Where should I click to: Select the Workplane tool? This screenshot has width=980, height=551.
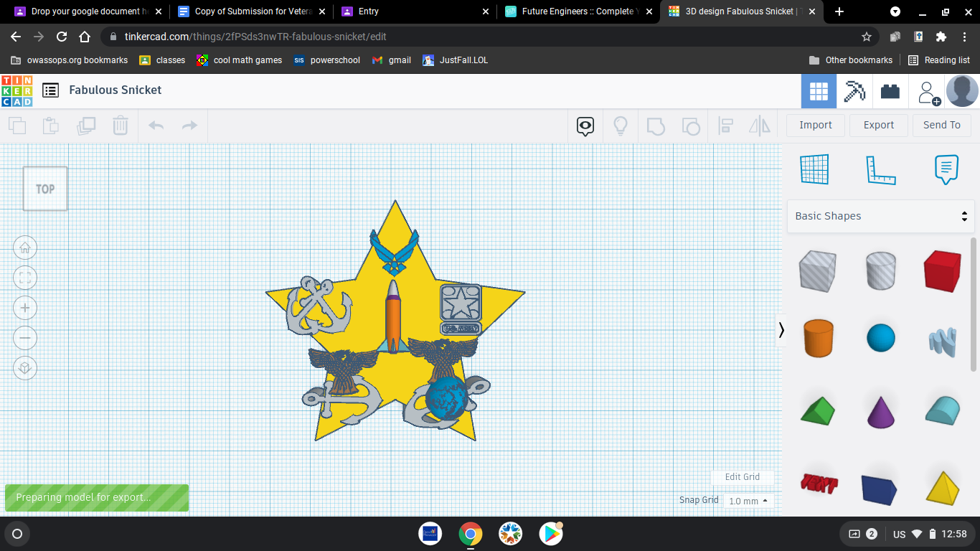pyautogui.click(x=814, y=169)
